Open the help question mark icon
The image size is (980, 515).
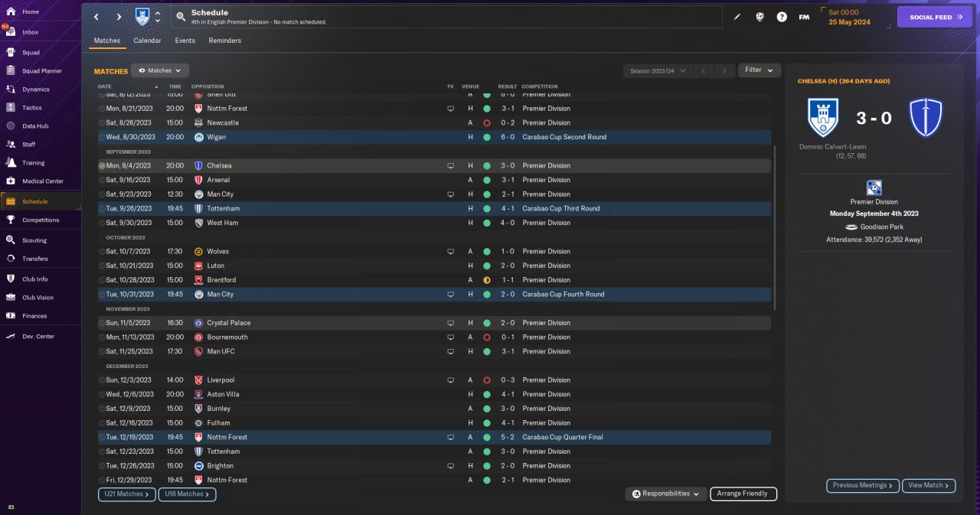[782, 17]
